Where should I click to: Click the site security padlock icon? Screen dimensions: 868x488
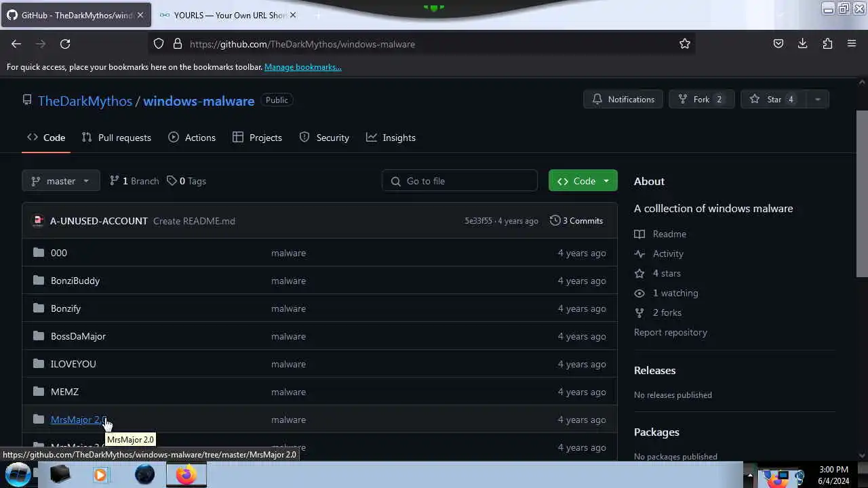point(178,44)
